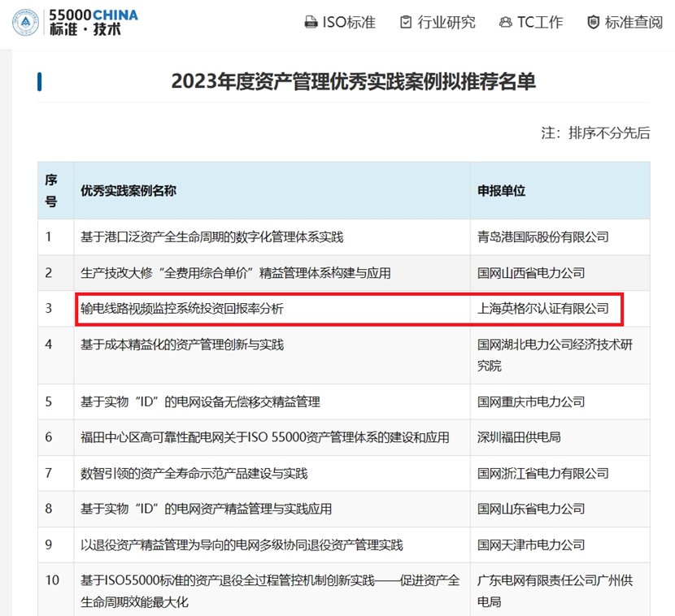675x616 pixels.
Task: Click the number 1 in 青岛港国际股份有限公司 row
Action: click(49, 237)
